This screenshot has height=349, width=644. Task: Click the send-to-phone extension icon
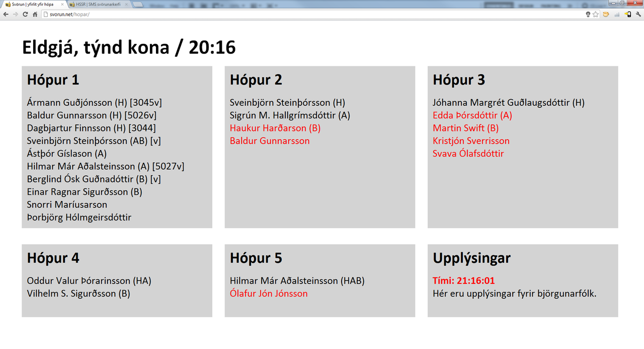[x=628, y=14]
